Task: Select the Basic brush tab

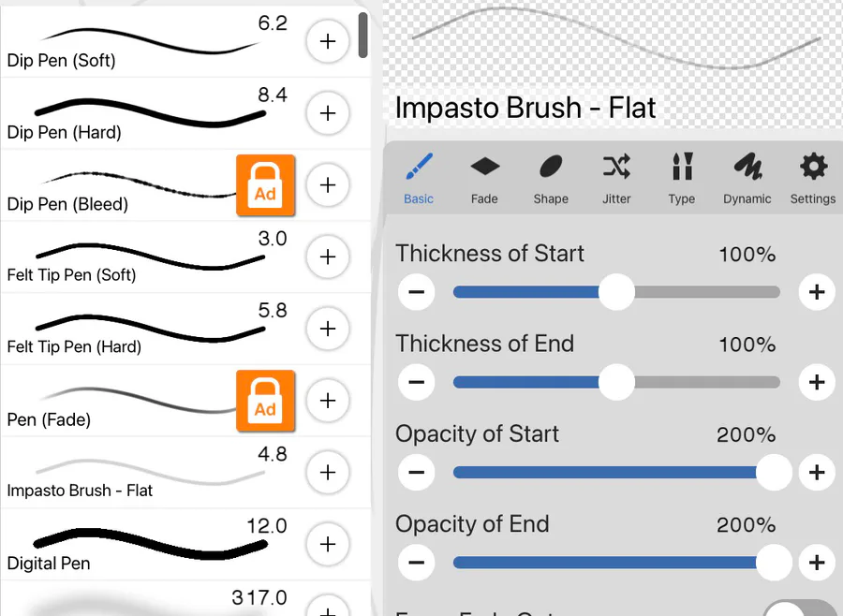Action: pos(419,178)
